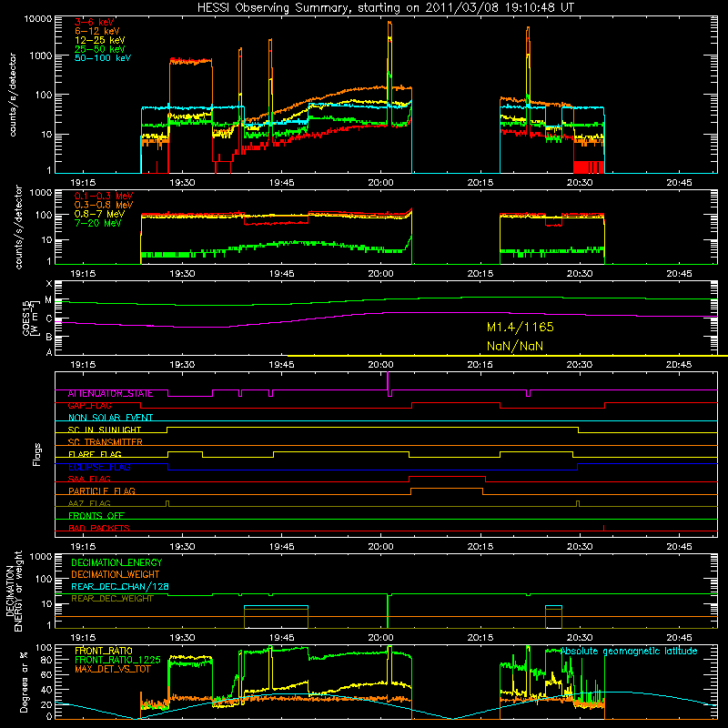Screen dimensions: 728x728
Task: Click the NaN/NaN annotation text
Action: (x=514, y=346)
